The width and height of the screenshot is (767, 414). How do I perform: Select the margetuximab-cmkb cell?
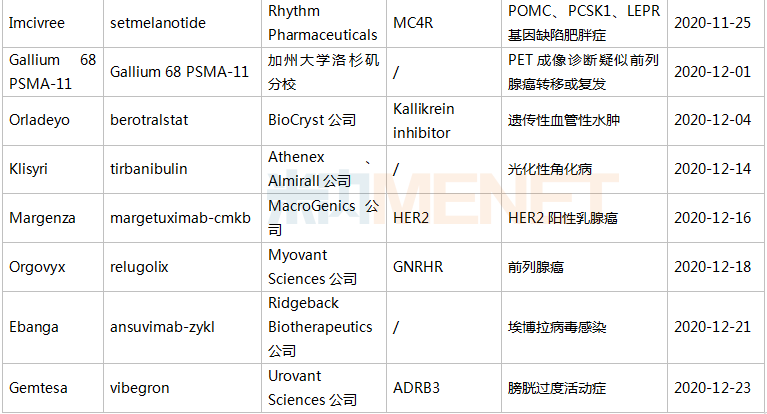coord(180,218)
